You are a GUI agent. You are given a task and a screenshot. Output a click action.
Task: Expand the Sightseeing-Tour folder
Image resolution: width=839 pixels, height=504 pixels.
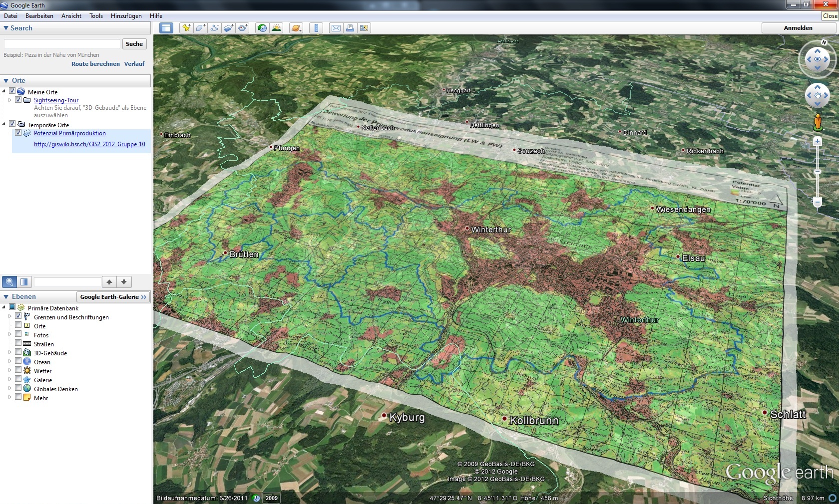9,100
